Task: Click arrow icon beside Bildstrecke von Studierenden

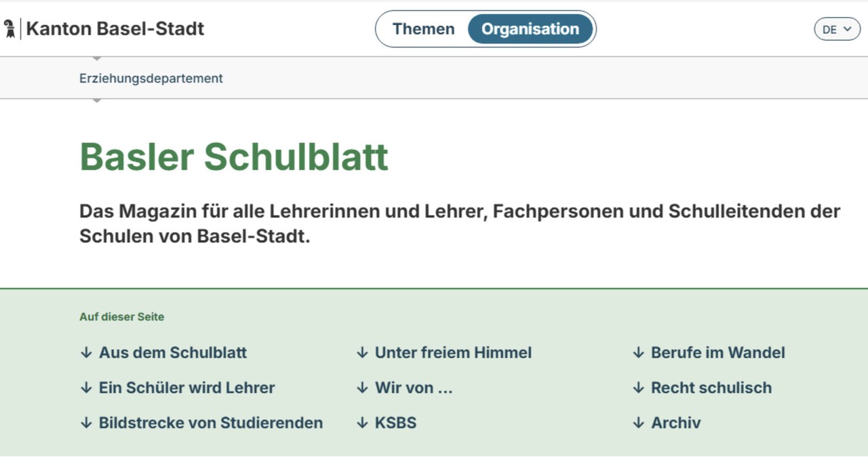Action: [x=86, y=423]
